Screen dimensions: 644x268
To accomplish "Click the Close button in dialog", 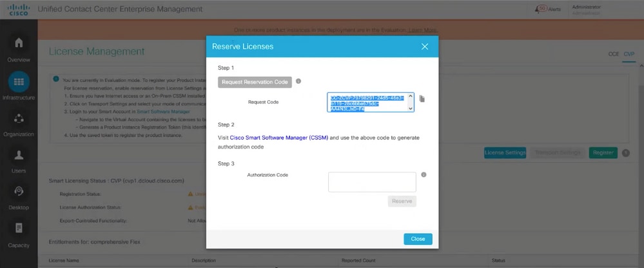I will (x=418, y=239).
